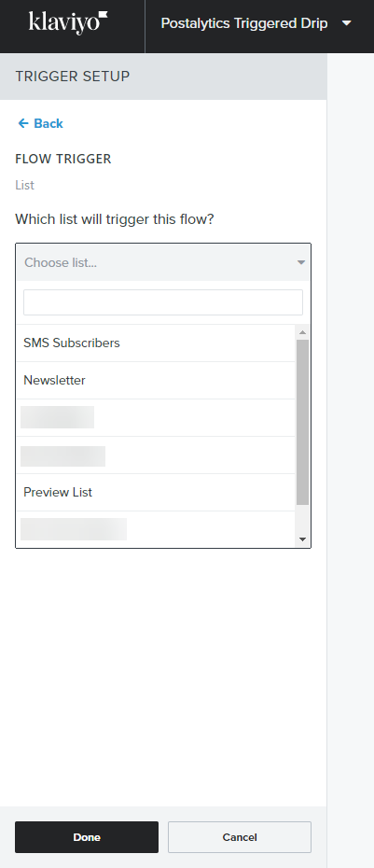
Task: Click the list scrollbar thumb
Action: pyautogui.click(x=302, y=422)
